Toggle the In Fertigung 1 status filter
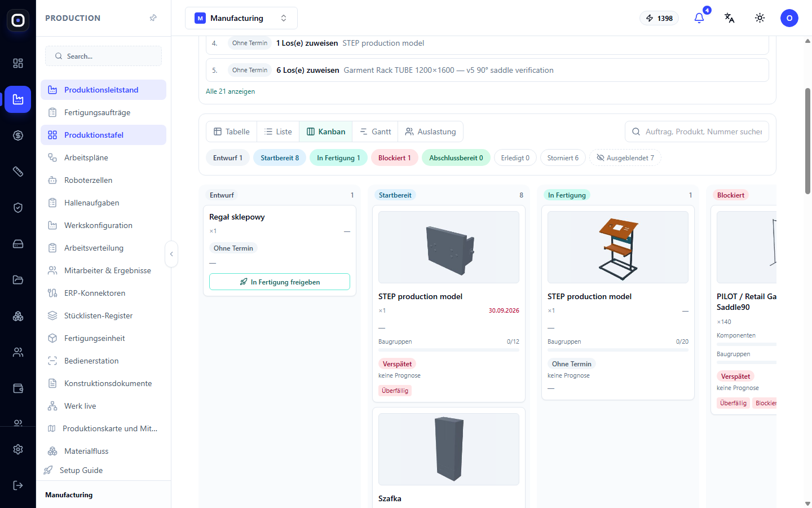Screen dimensions: 812x508 [338, 158]
